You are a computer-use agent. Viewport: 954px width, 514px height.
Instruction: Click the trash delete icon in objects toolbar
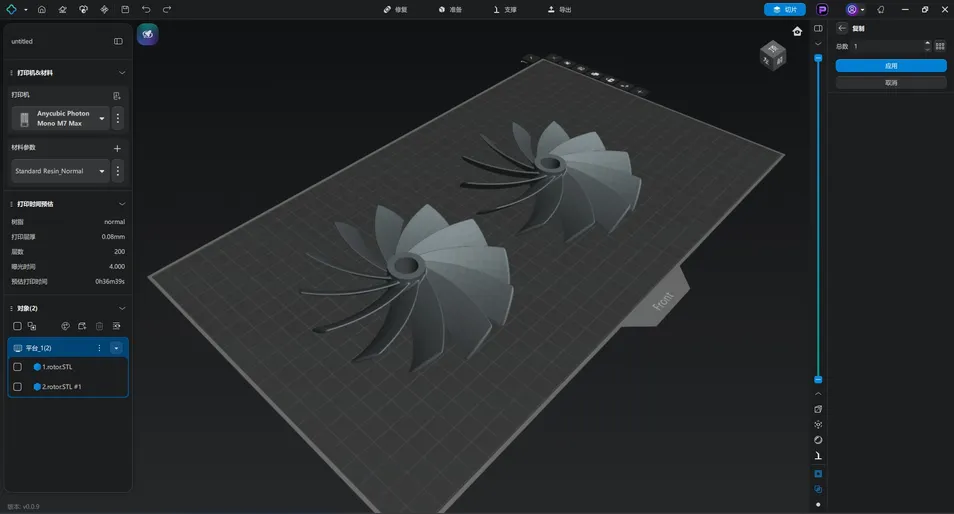[x=99, y=326]
